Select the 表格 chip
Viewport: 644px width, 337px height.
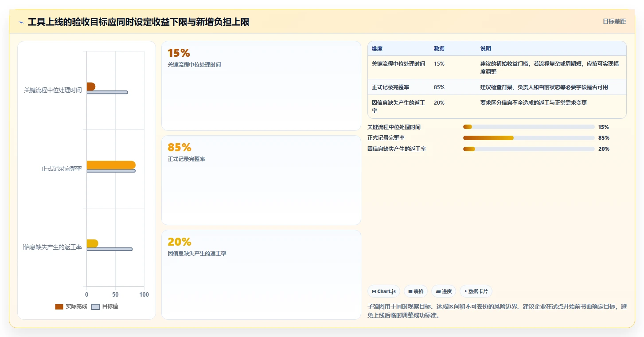pyautogui.click(x=416, y=291)
